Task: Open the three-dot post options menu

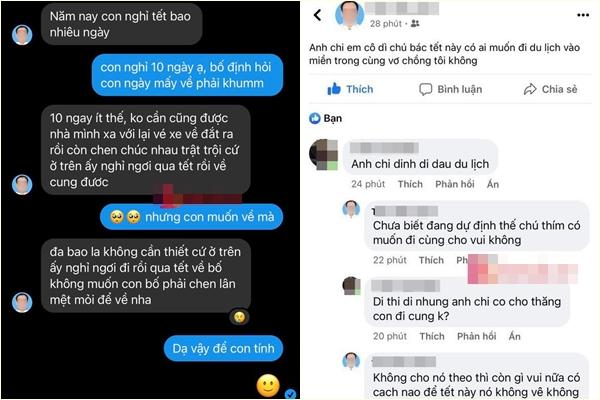Action: coord(583,15)
